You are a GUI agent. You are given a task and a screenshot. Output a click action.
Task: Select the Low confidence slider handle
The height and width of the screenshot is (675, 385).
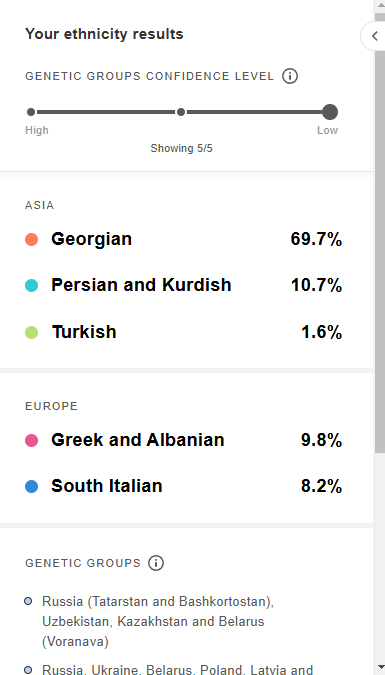[x=330, y=112]
